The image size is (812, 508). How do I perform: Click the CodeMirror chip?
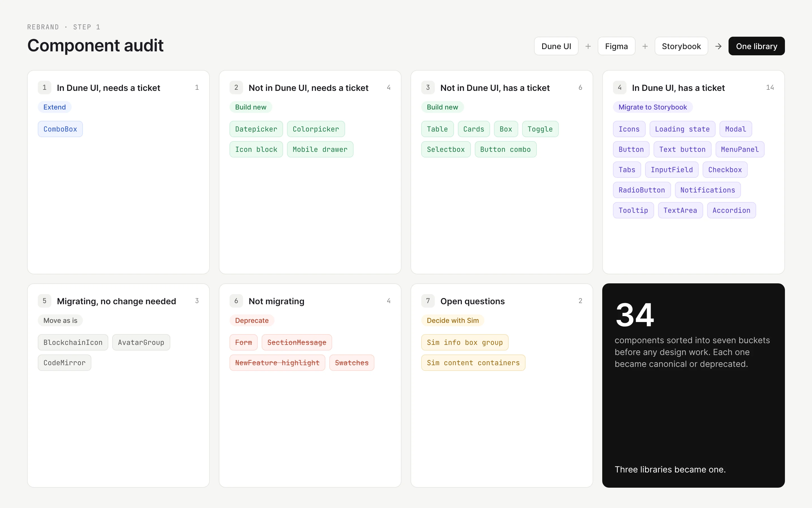(64, 363)
